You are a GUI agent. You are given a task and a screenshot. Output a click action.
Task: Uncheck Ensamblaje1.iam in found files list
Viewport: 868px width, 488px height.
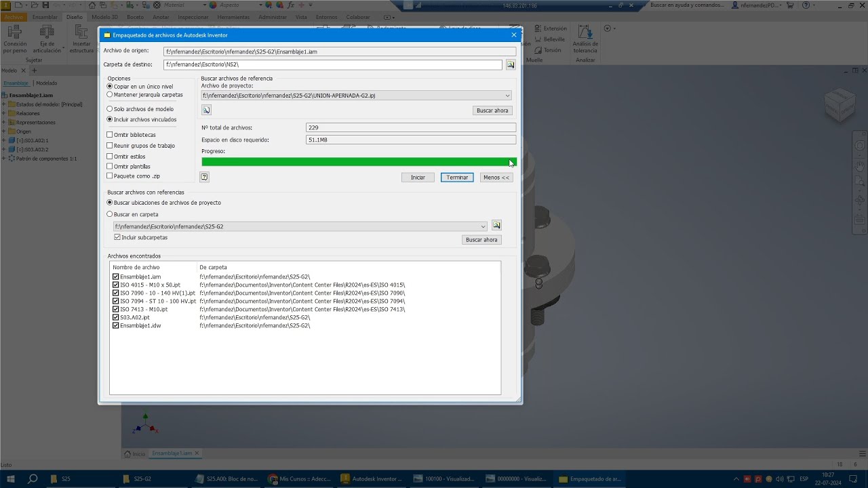coord(116,277)
